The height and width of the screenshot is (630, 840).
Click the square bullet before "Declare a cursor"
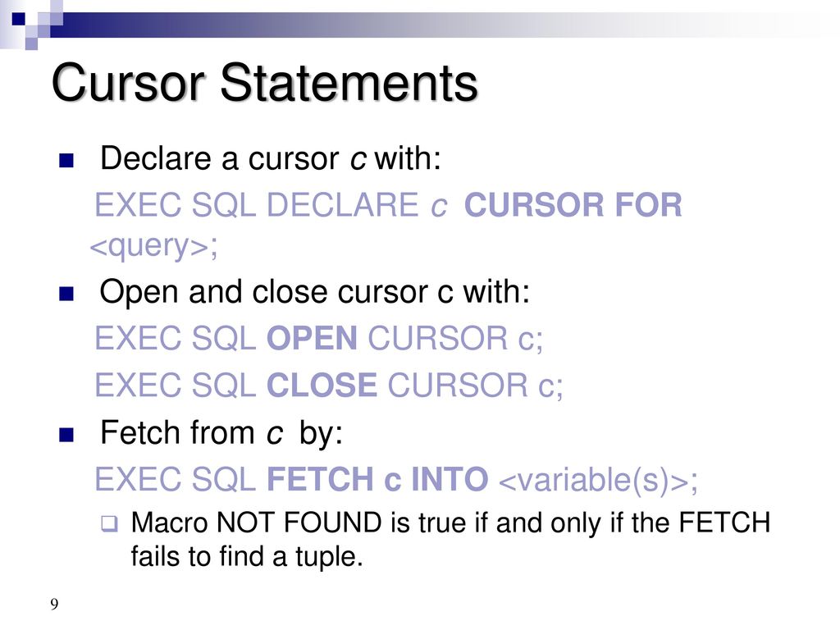[x=66, y=160]
